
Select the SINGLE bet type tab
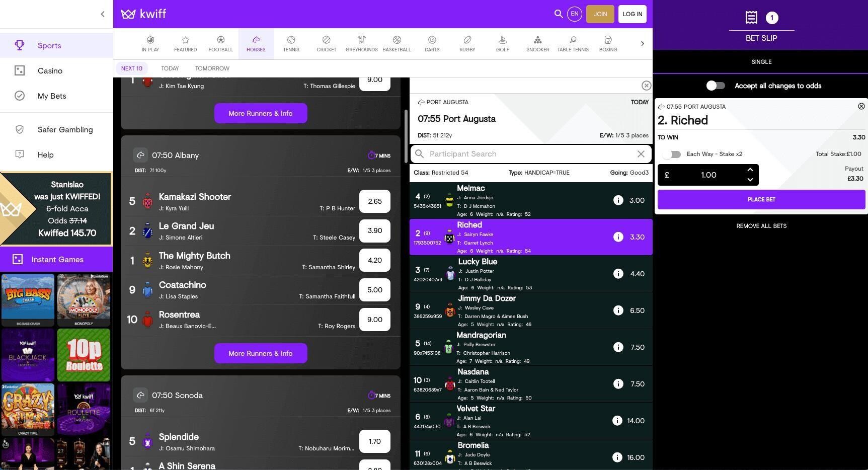pyautogui.click(x=761, y=62)
